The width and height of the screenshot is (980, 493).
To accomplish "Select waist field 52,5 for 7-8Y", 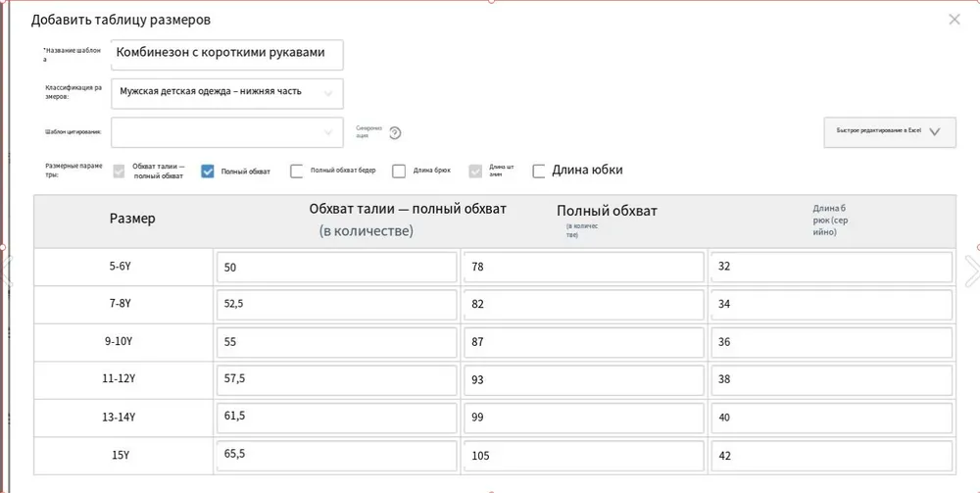I will click(336, 305).
